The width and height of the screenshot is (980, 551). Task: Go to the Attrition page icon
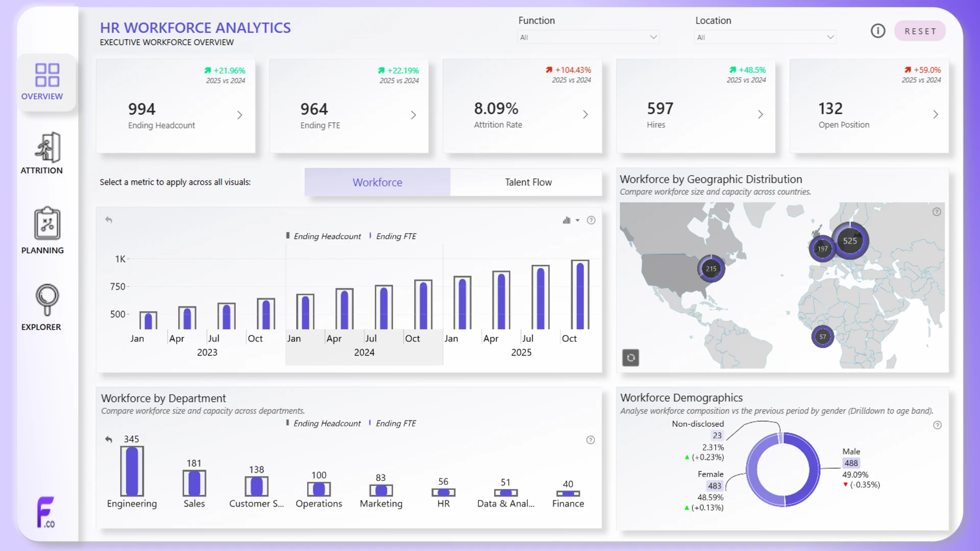[47, 147]
